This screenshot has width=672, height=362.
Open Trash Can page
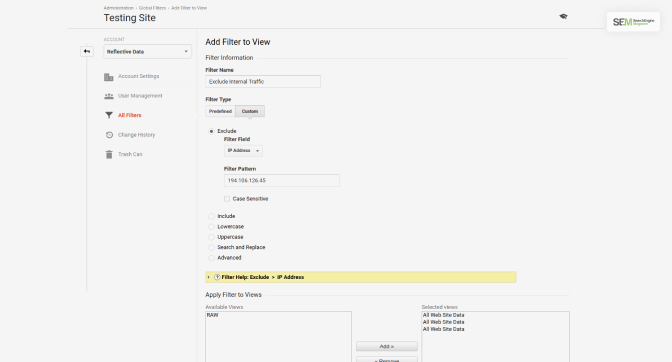[130, 154]
